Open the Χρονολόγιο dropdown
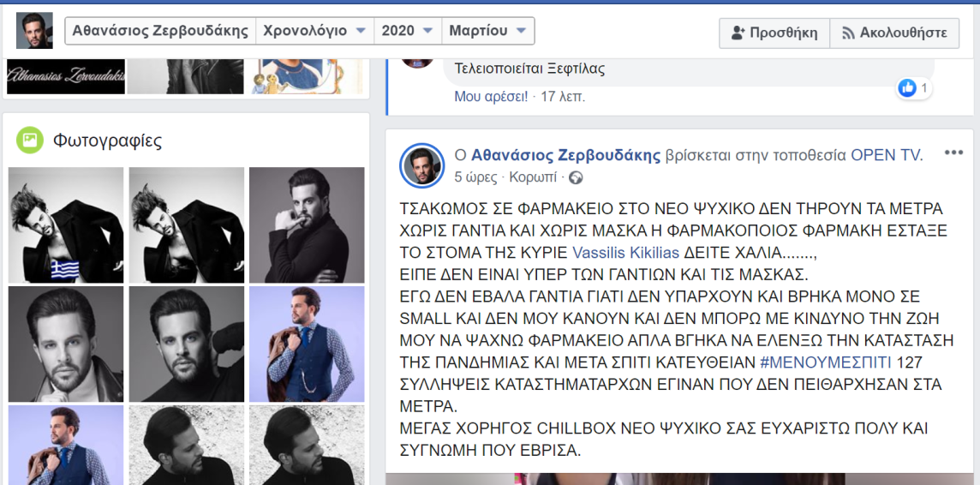Viewport: 980px width, 485px height. (x=314, y=31)
